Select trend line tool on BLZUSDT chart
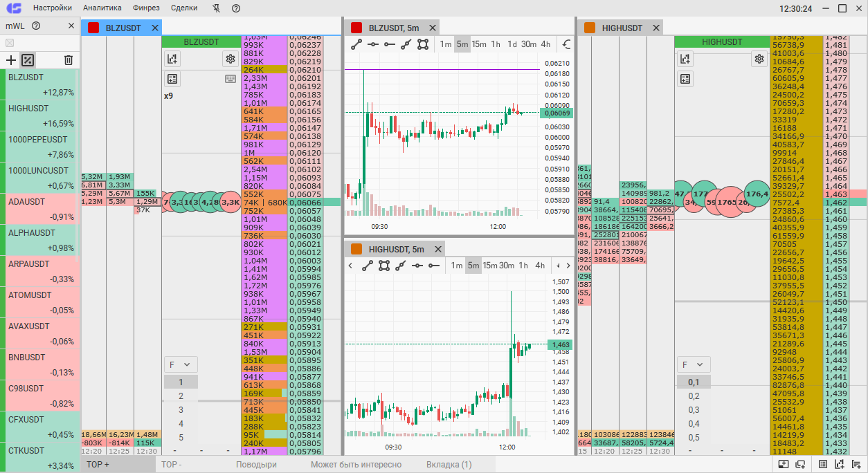The height and width of the screenshot is (473, 868). 356,44
